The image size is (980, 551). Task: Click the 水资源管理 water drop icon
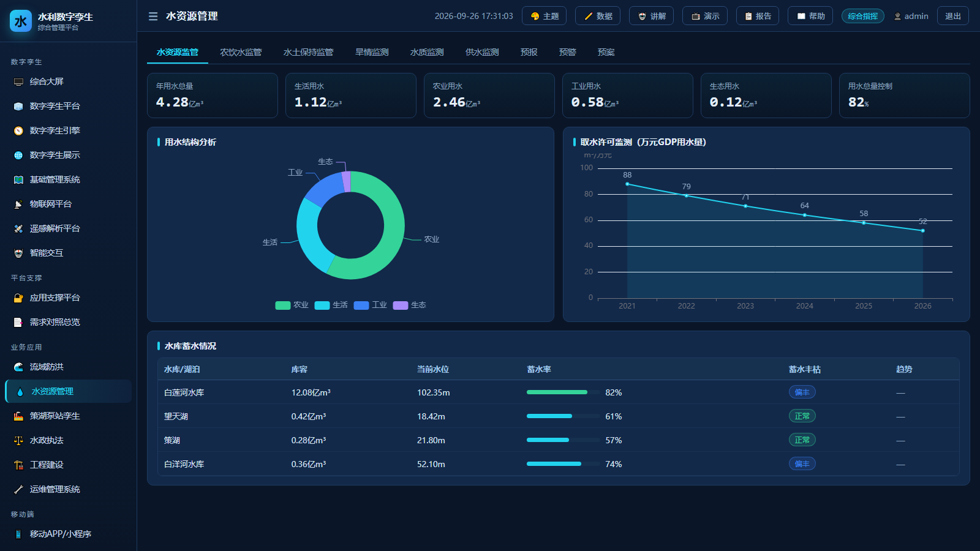(x=20, y=392)
